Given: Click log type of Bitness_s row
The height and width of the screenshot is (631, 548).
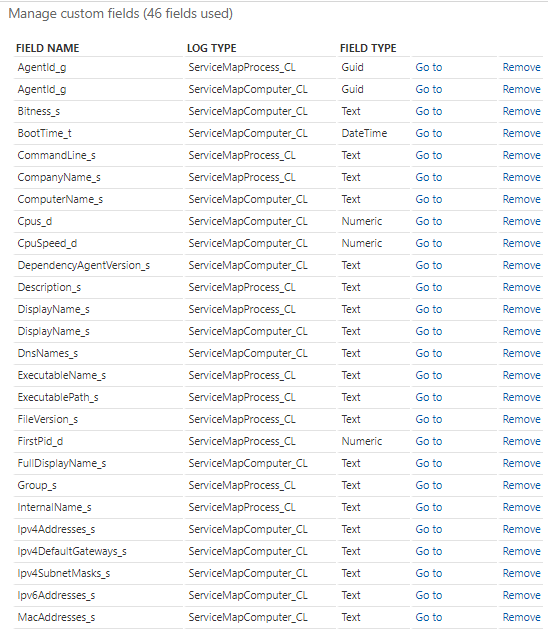Looking at the screenshot, I should pos(248,111).
